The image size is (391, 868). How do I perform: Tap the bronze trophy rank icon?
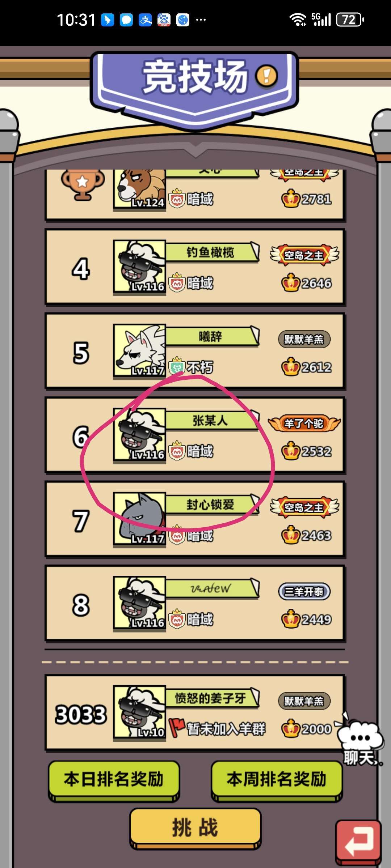(x=83, y=184)
